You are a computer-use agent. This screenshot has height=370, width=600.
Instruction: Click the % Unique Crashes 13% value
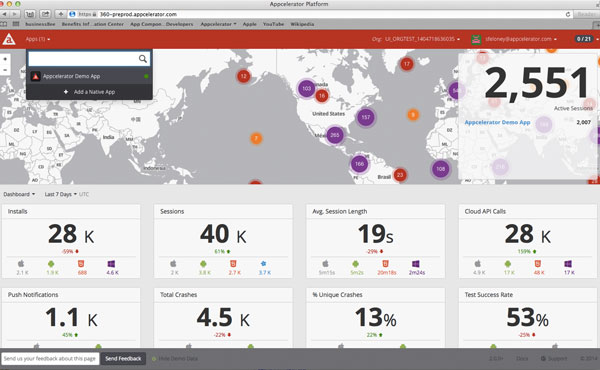[375, 318]
